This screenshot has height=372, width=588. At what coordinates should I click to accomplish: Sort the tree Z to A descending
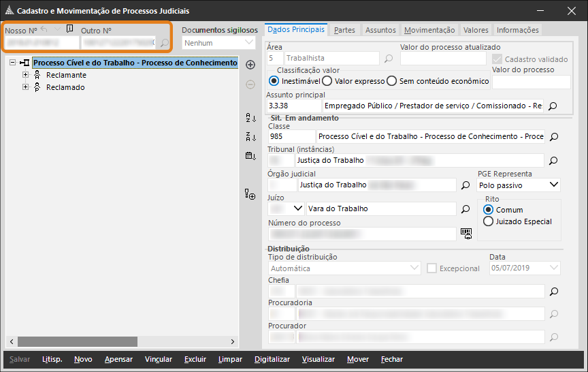250,137
